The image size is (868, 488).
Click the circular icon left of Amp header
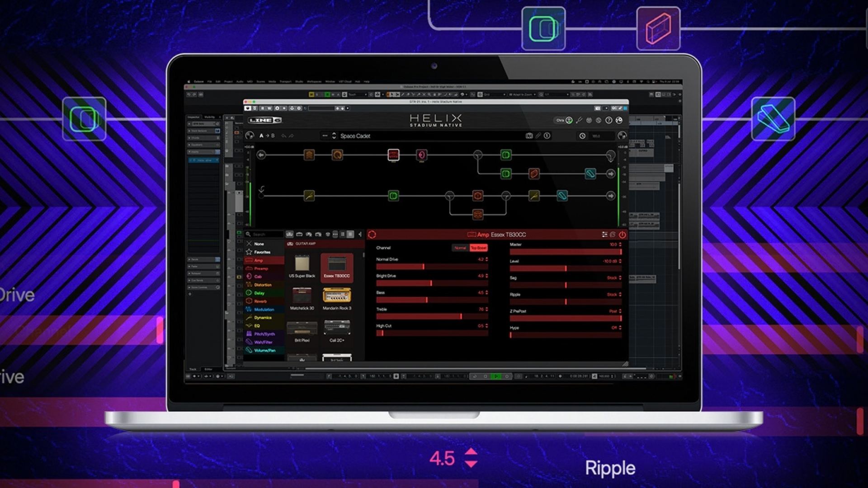coord(372,235)
